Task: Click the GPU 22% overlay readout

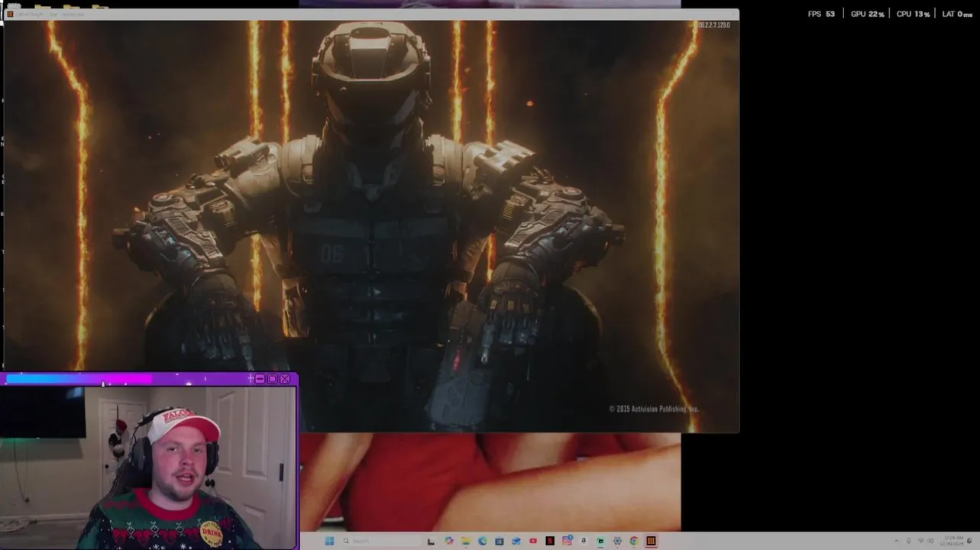Action: tap(867, 14)
